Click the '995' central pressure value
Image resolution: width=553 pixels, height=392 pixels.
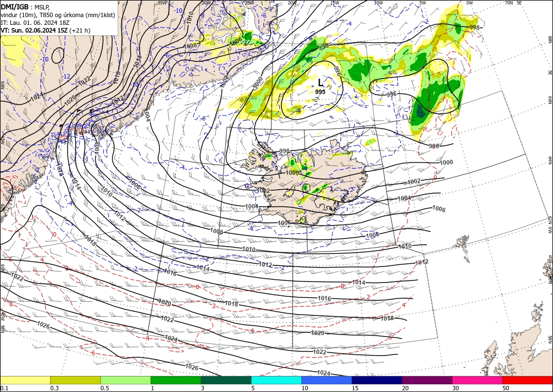[320, 92]
